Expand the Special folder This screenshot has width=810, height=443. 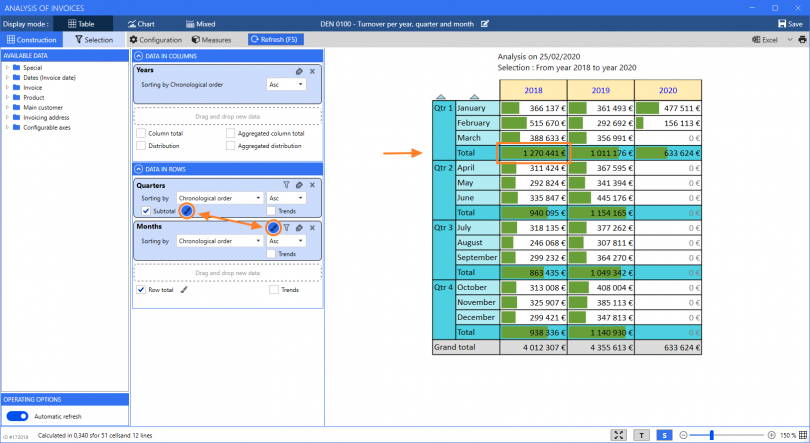[7, 68]
